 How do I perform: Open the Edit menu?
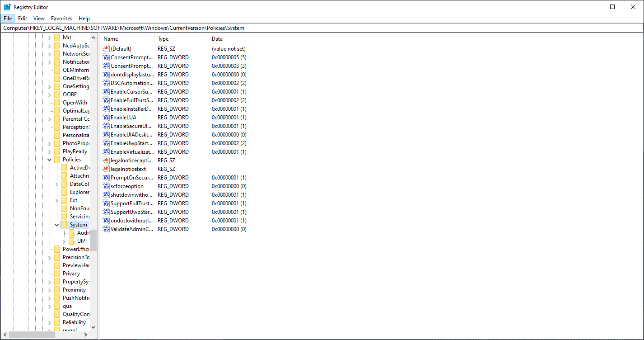coord(23,19)
